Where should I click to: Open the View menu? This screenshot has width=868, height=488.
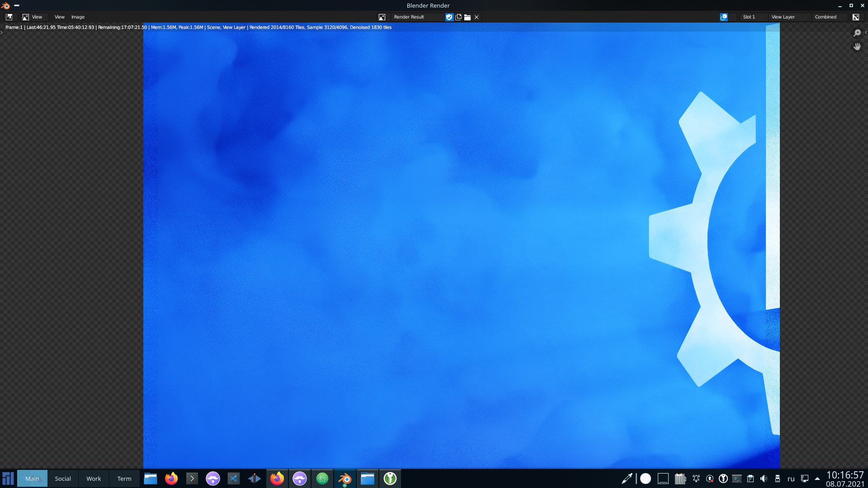(x=60, y=17)
